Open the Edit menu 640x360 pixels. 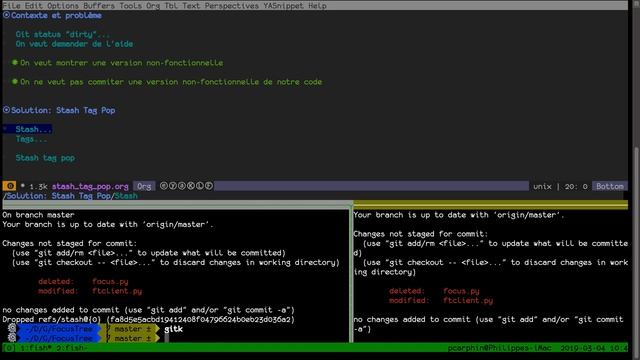click(x=33, y=6)
